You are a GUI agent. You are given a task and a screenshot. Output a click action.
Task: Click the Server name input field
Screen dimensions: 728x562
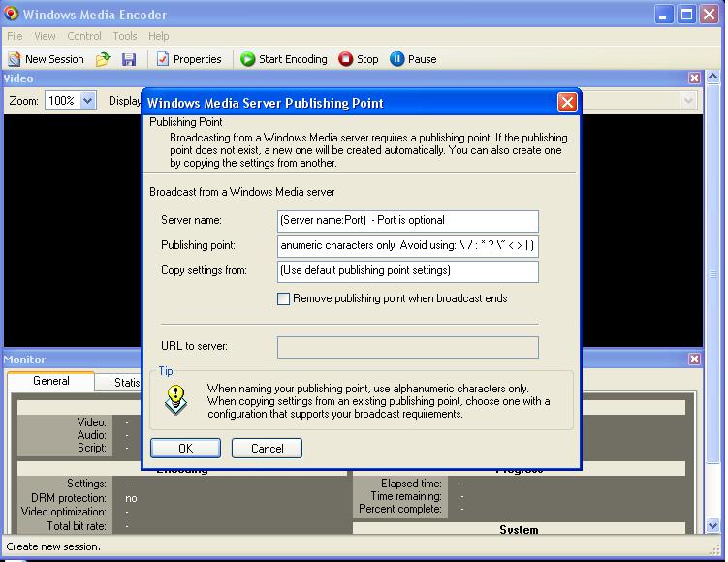click(x=408, y=221)
